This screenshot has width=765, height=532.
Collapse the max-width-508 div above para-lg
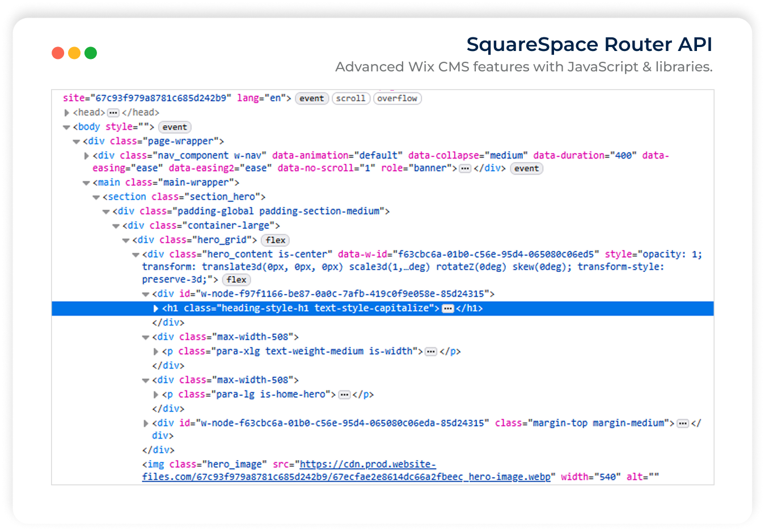click(x=146, y=380)
